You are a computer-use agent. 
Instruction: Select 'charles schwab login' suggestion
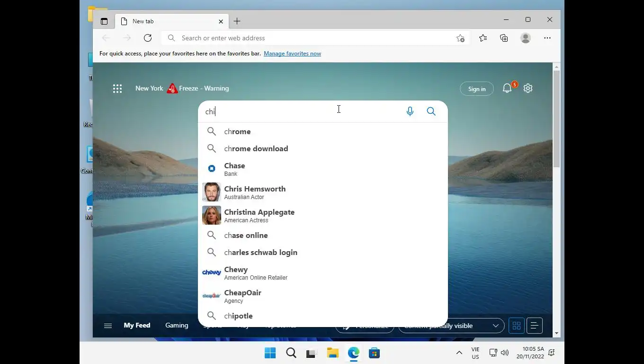pos(323,253)
